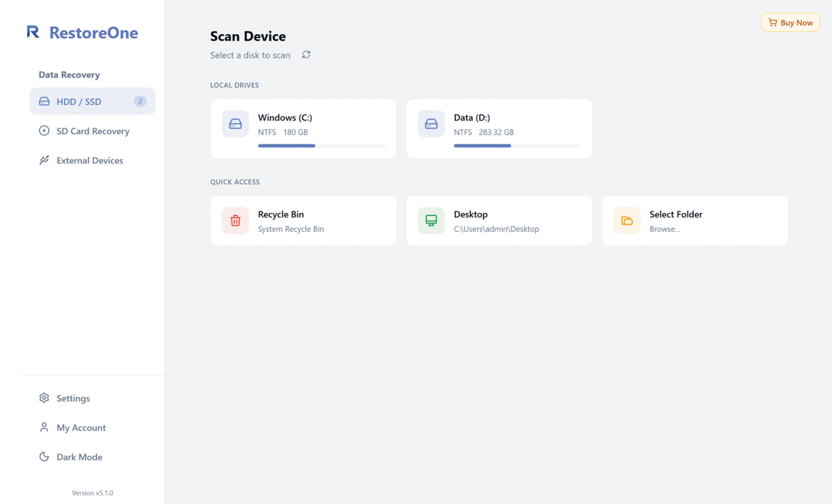The width and height of the screenshot is (832, 504).
Task: Click the Recycle Bin trash icon
Action: pyautogui.click(x=236, y=220)
